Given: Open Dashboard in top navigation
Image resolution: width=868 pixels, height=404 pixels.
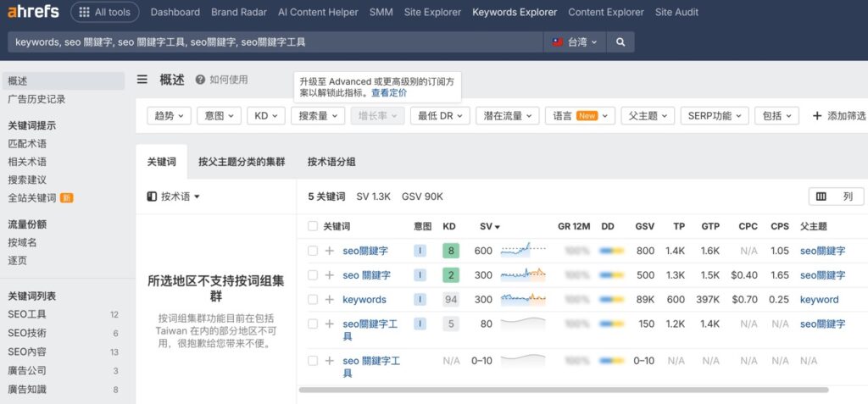Looking at the screenshot, I should 175,12.
